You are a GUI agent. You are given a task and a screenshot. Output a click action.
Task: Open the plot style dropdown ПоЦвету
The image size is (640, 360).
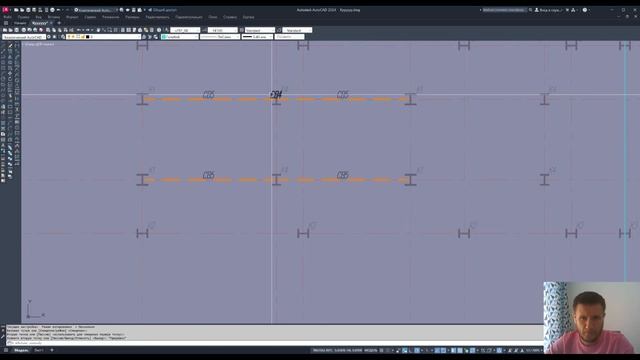point(289,37)
